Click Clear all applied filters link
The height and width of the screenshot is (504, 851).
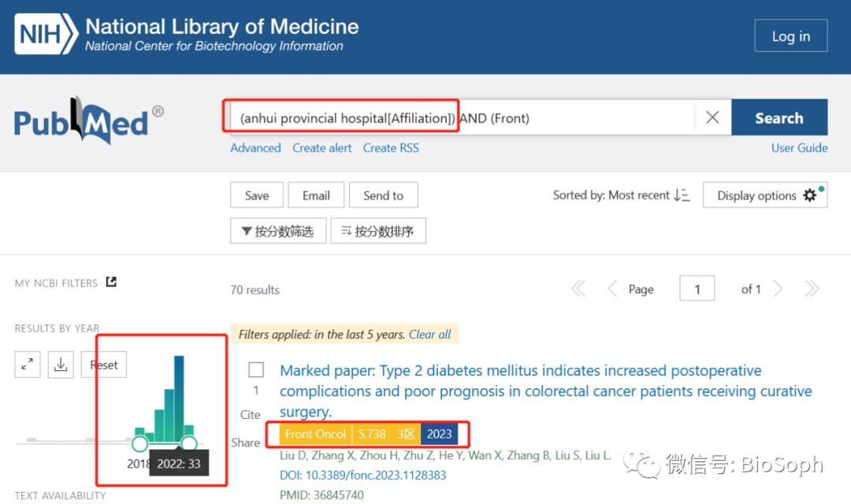point(429,335)
